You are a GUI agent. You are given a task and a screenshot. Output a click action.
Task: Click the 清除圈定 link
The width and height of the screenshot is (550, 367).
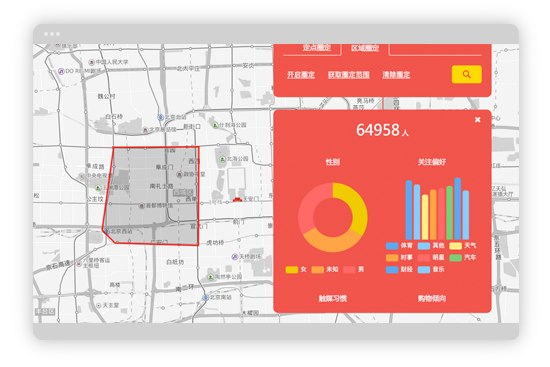pos(396,75)
